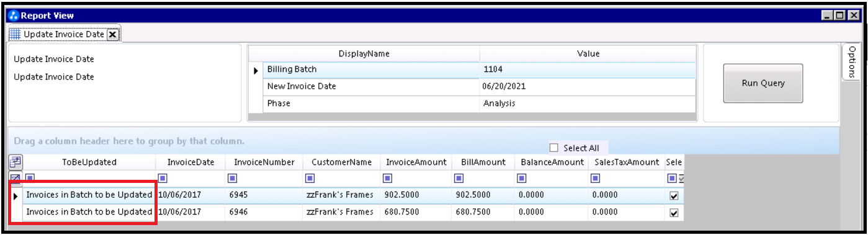The image size is (868, 235).
Task: Click ToBeUpdated cell in row 6946
Action: coord(89,212)
